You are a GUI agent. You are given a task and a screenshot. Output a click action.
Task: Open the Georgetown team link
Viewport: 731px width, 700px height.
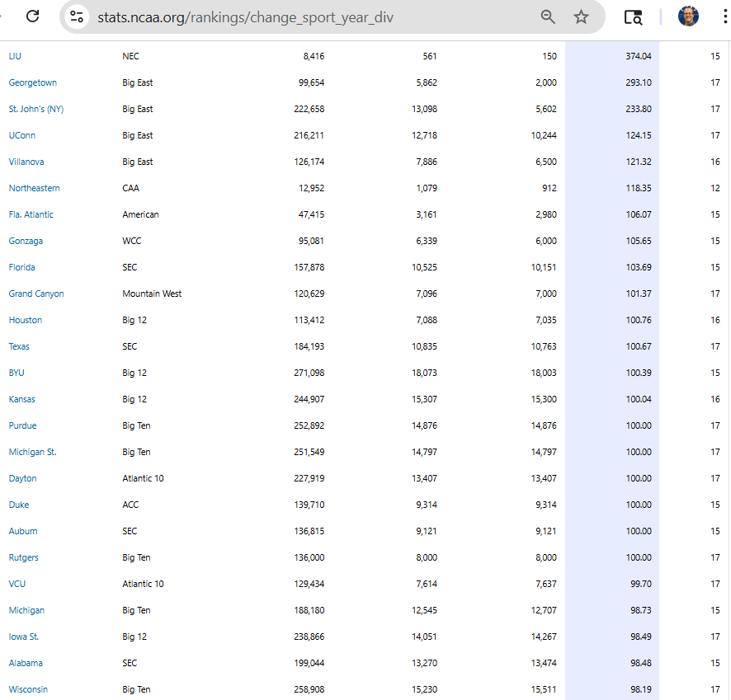(33, 83)
